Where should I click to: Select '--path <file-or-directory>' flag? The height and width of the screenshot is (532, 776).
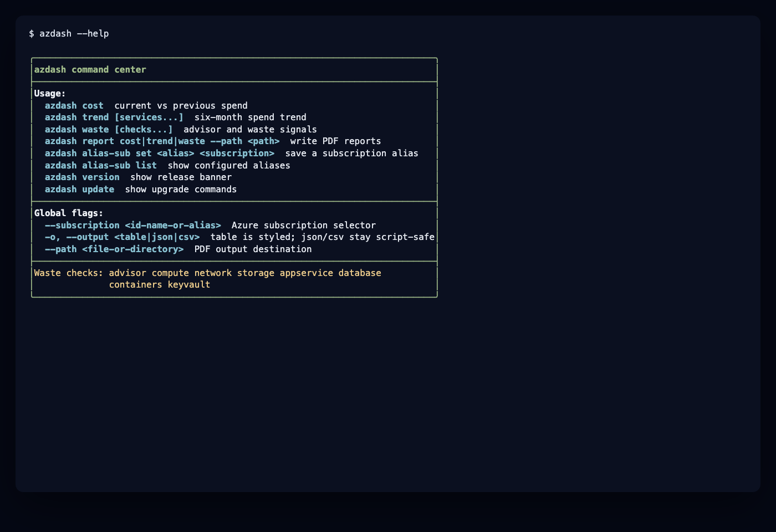114,249
